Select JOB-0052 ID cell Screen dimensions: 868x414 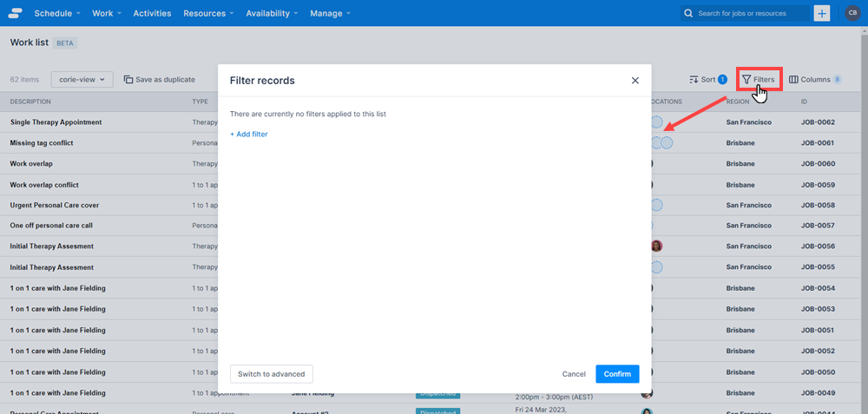pos(818,351)
